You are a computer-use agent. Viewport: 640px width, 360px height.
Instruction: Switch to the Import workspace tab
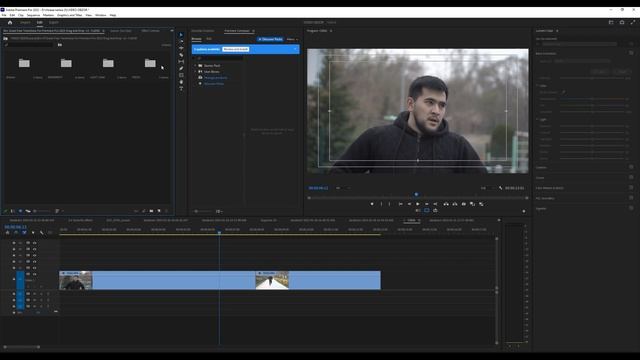click(x=25, y=22)
